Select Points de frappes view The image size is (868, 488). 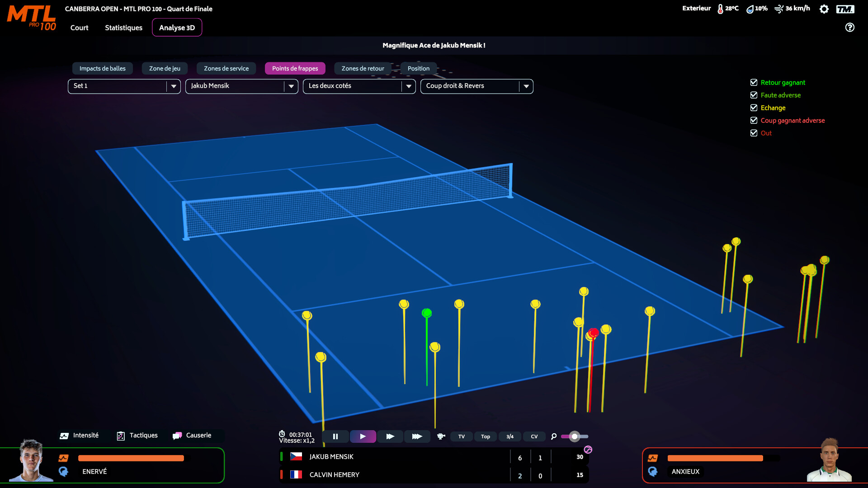tap(295, 68)
